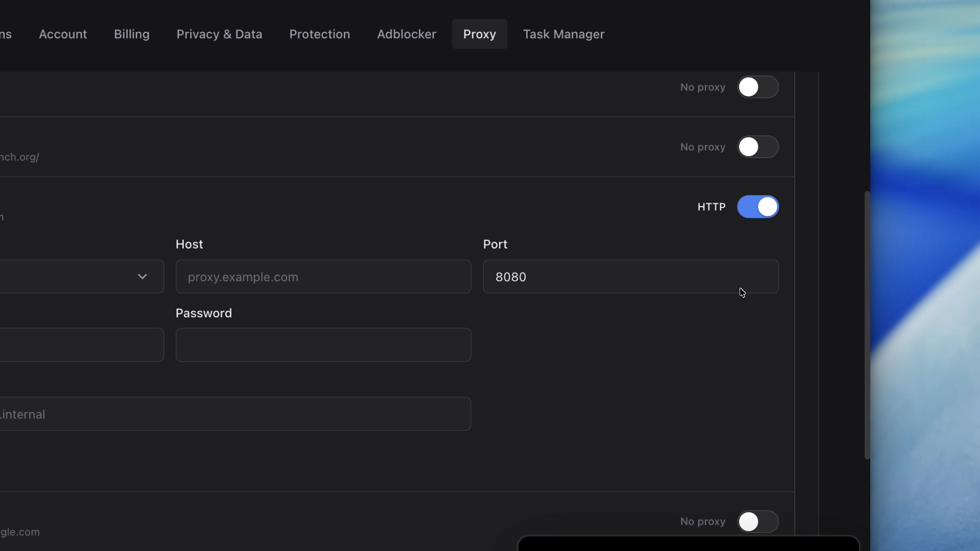
Task: Open the Task Manager tab
Action: coord(563,34)
